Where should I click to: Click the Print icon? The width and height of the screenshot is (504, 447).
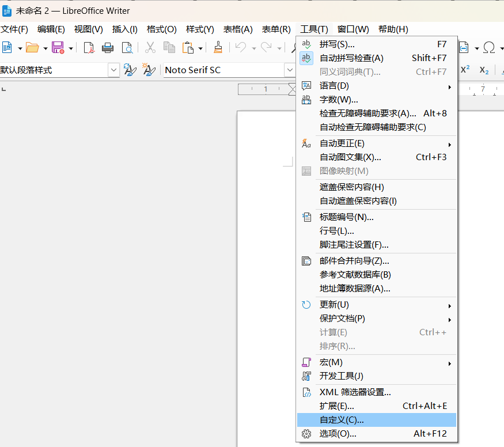(108, 48)
